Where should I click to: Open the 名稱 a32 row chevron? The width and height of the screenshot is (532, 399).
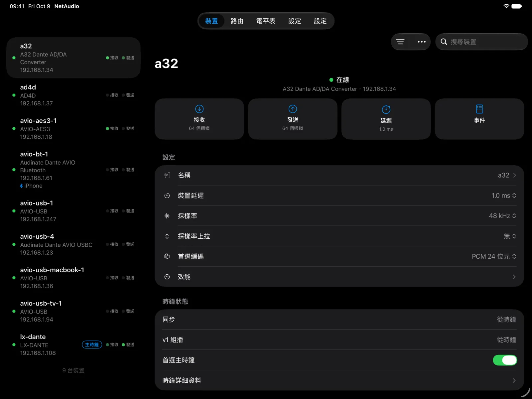pyautogui.click(x=514, y=175)
